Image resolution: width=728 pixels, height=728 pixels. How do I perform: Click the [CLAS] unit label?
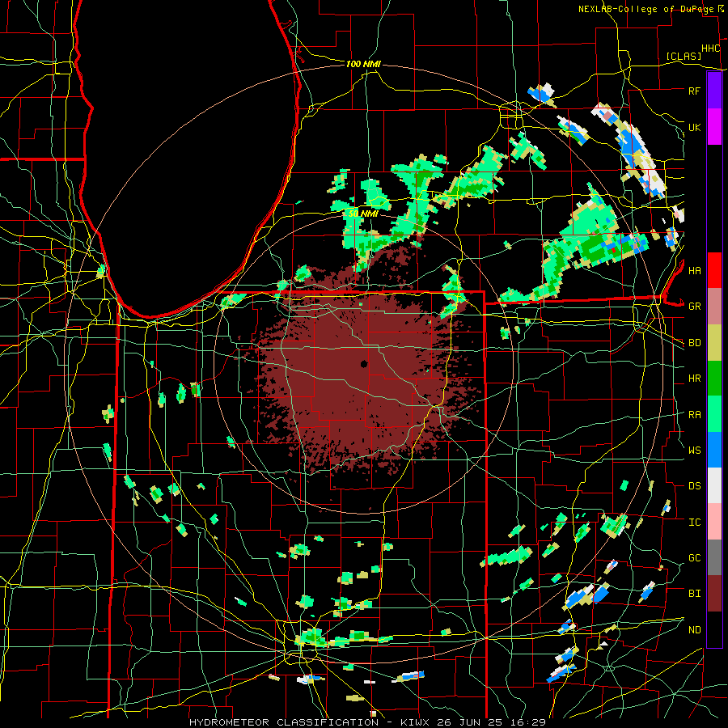point(684,56)
